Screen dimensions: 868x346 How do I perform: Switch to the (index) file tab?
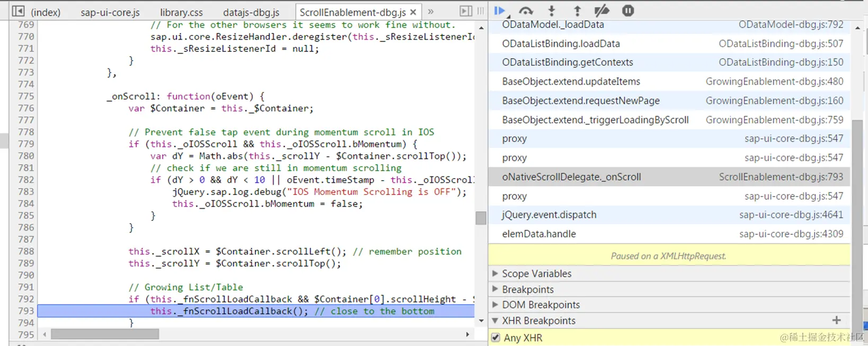(x=46, y=12)
